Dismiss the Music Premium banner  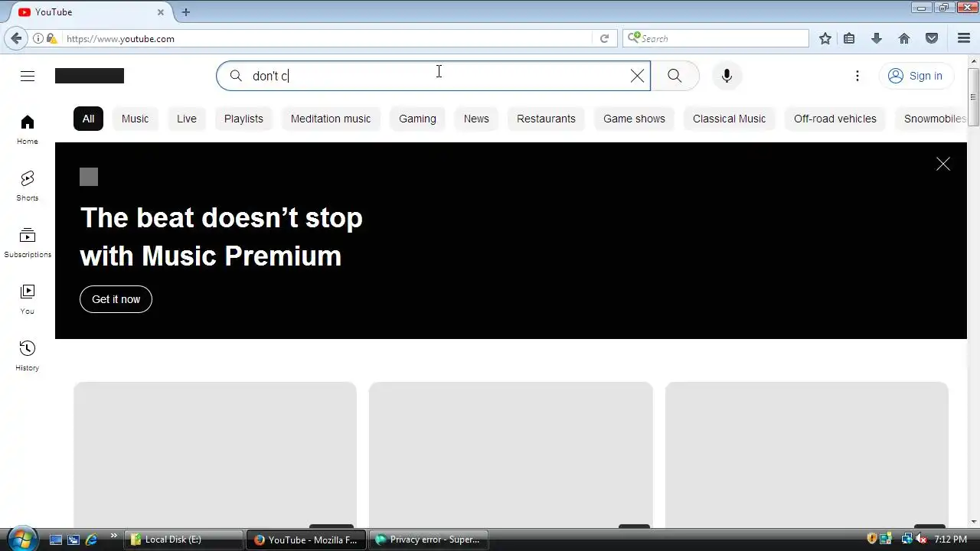943,165
